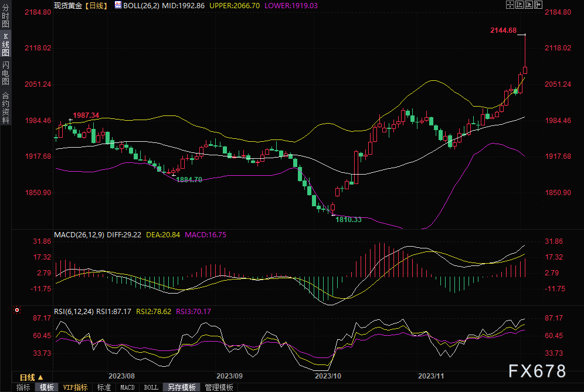Click 管理模板 to manage templates
The height and width of the screenshot is (392, 584).
(x=218, y=387)
